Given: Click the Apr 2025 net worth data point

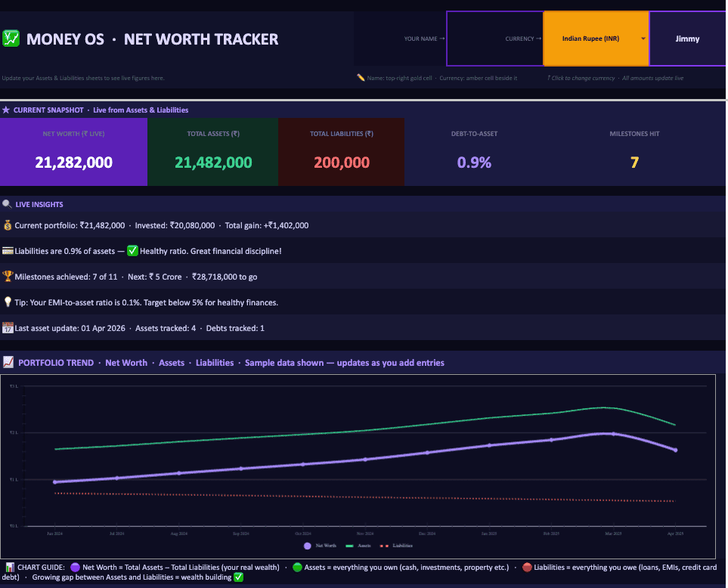Looking at the screenshot, I should pos(676,450).
